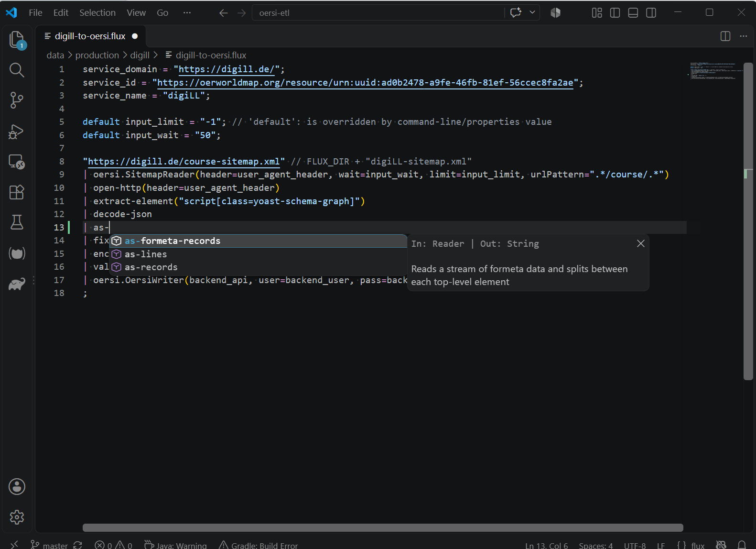Click the oersi-etl command center search box
This screenshot has height=549, width=756.
click(378, 13)
